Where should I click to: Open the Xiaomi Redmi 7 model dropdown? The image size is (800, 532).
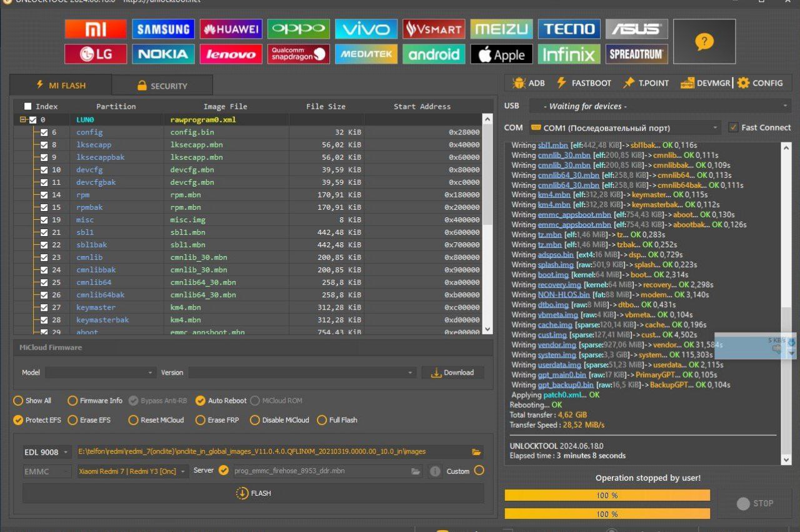point(132,471)
